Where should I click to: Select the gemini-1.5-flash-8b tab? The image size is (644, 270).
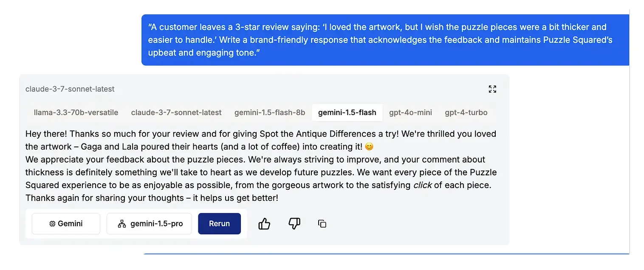[270, 112]
